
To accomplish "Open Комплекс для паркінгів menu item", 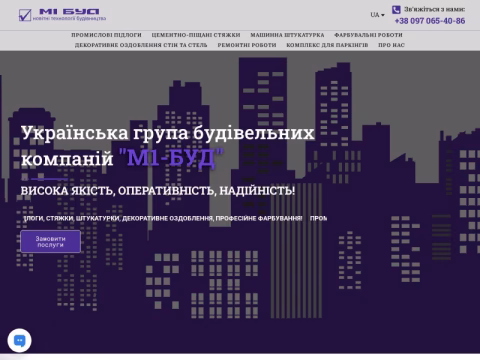I will coord(327,45).
